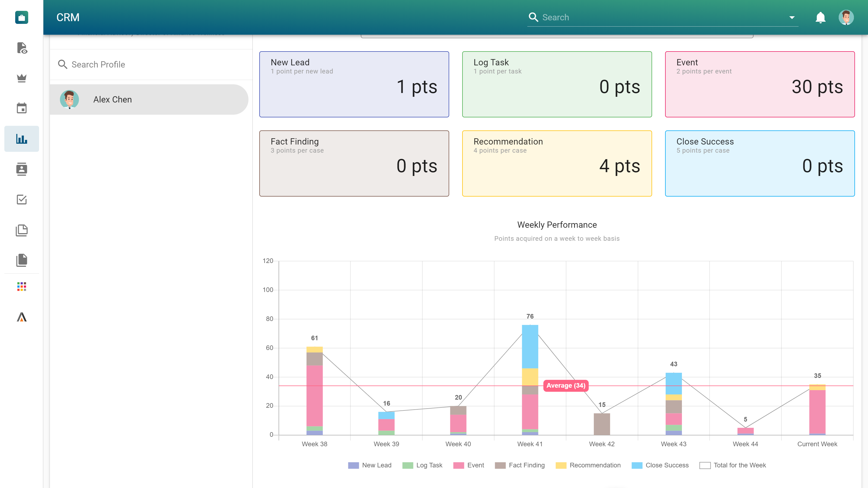Focus the Search Profile input
The image size is (868, 488).
point(151,64)
